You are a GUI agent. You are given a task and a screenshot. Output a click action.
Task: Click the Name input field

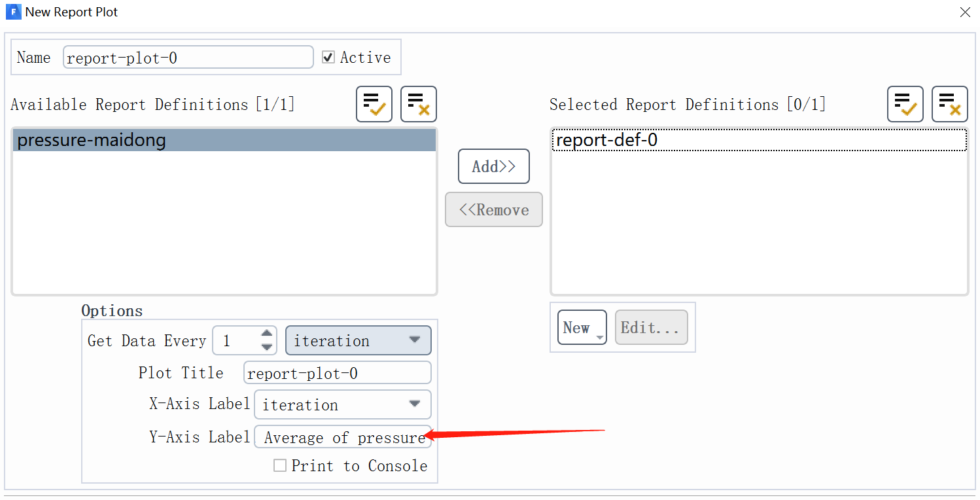(x=188, y=58)
